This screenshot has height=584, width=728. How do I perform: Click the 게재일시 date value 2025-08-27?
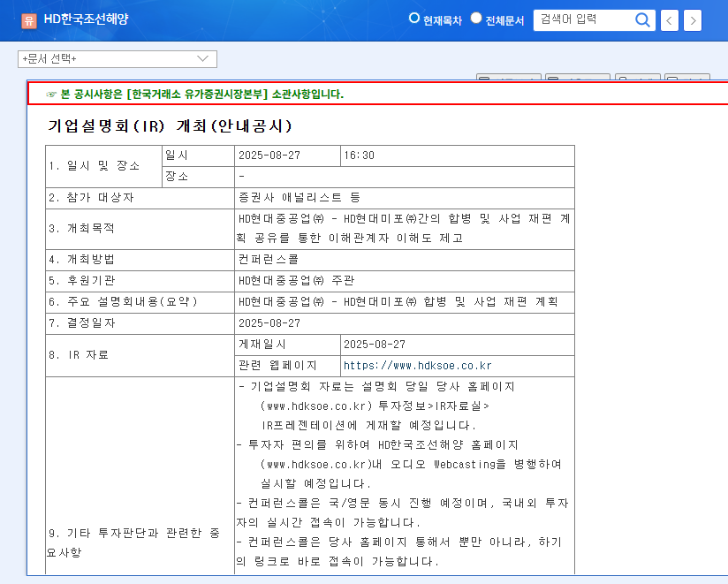tap(375, 345)
